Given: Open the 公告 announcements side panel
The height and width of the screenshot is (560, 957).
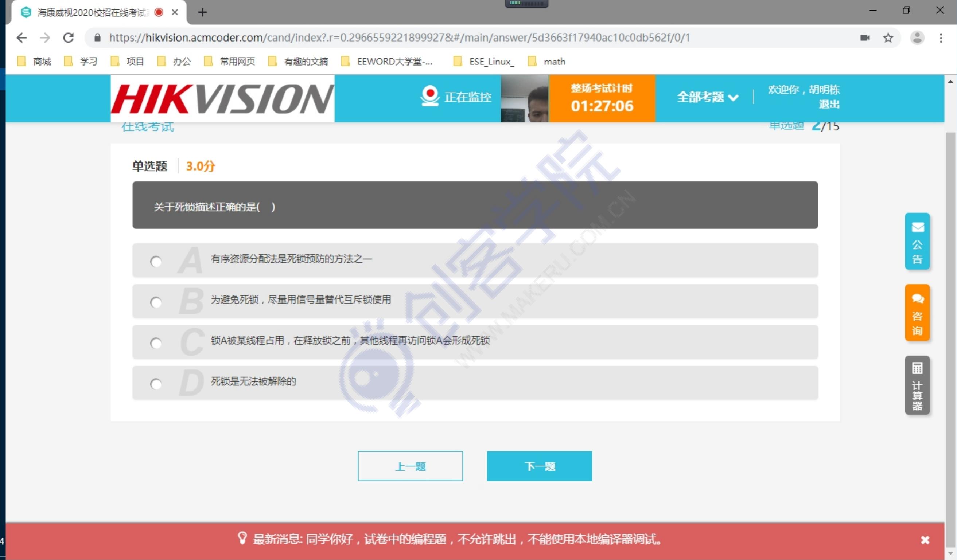Looking at the screenshot, I should pos(917,241).
